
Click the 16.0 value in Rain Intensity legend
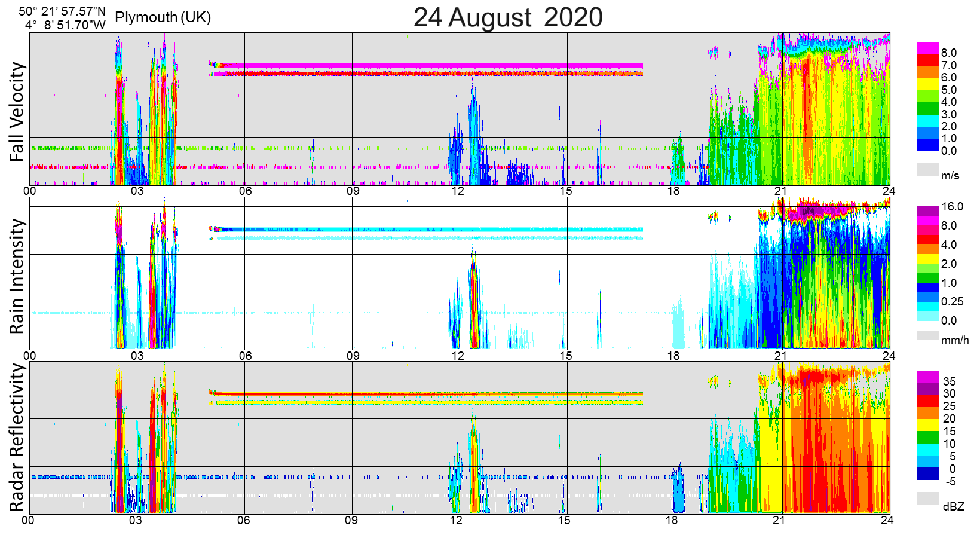click(953, 207)
